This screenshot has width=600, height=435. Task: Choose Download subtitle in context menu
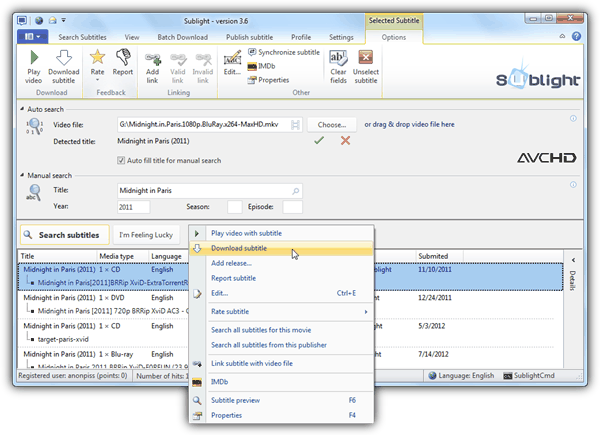click(282, 248)
